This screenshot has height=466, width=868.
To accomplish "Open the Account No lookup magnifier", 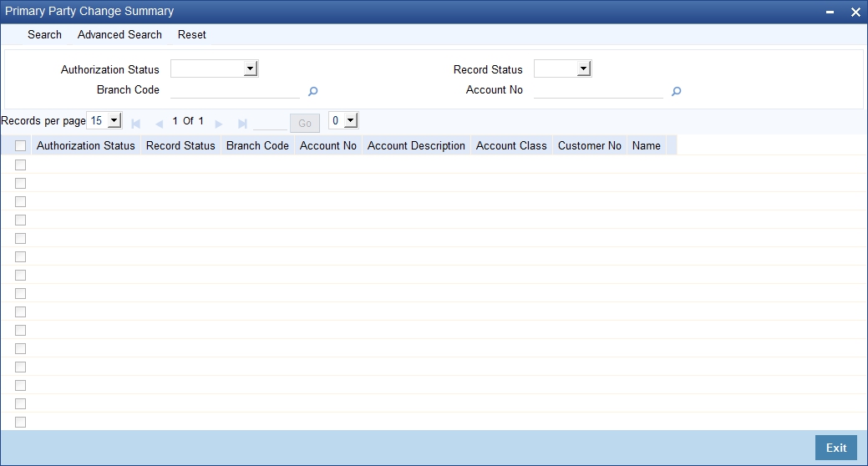I will coord(676,91).
